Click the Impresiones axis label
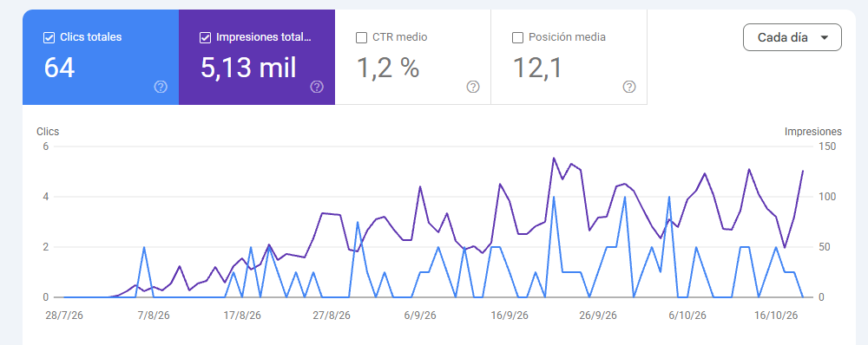This screenshot has height=345, width=868. (813, 132)
